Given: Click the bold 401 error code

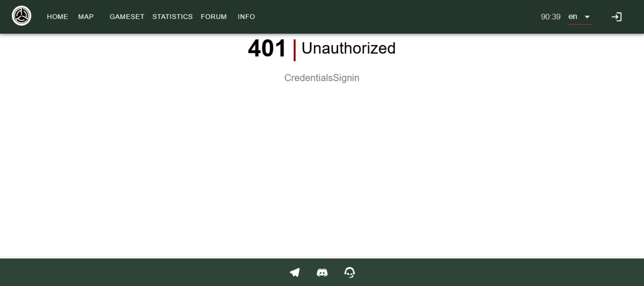Looking at the screenshot, I should [x=267, y=49].
